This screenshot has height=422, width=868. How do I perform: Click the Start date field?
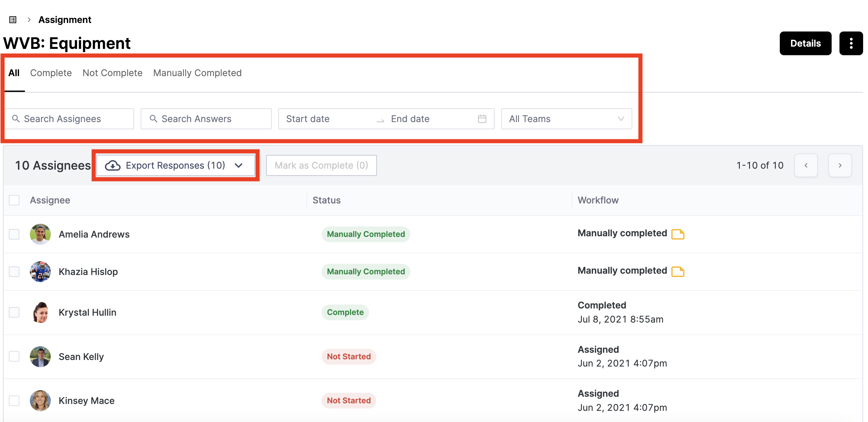pos(325,119)
